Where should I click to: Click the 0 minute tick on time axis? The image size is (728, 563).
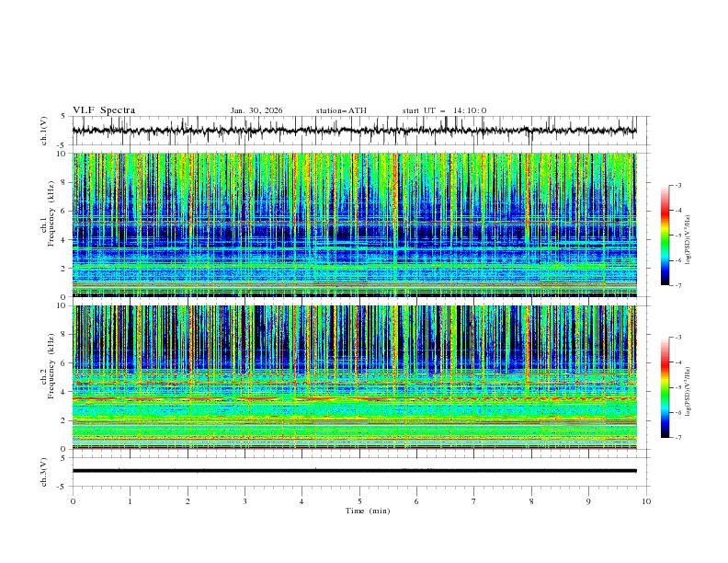(x=73, y=501)
